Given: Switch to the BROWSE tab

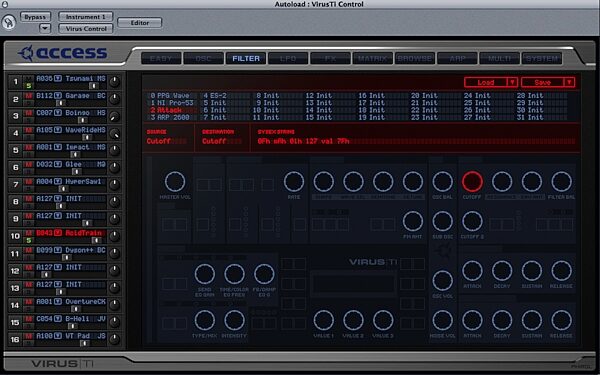Looking at the screenshot, I should coord(415,59).
